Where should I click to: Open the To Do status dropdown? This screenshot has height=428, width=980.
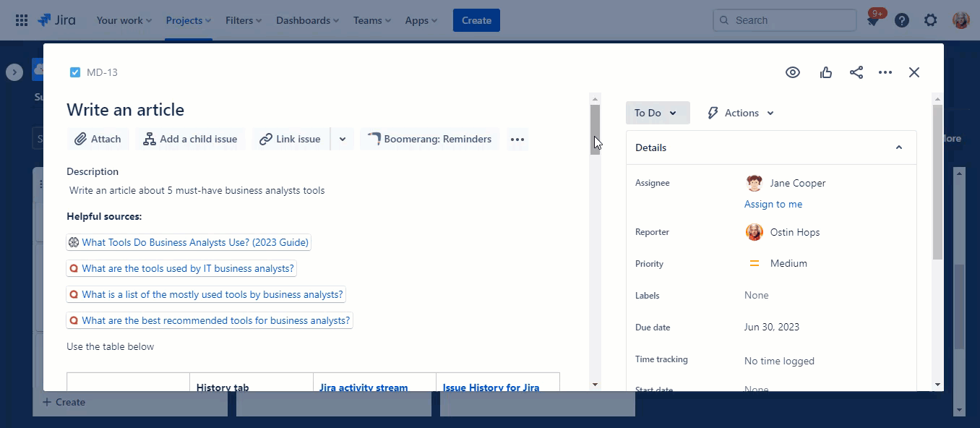658,113
